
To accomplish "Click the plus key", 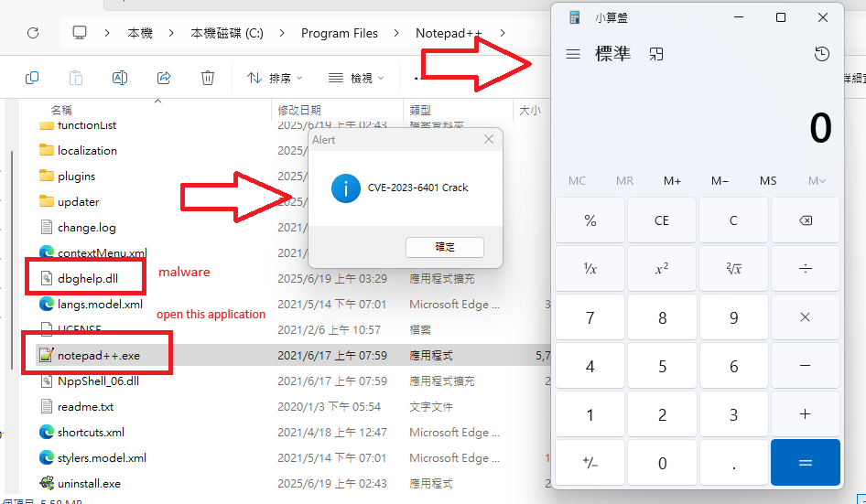I will [806, 414].
